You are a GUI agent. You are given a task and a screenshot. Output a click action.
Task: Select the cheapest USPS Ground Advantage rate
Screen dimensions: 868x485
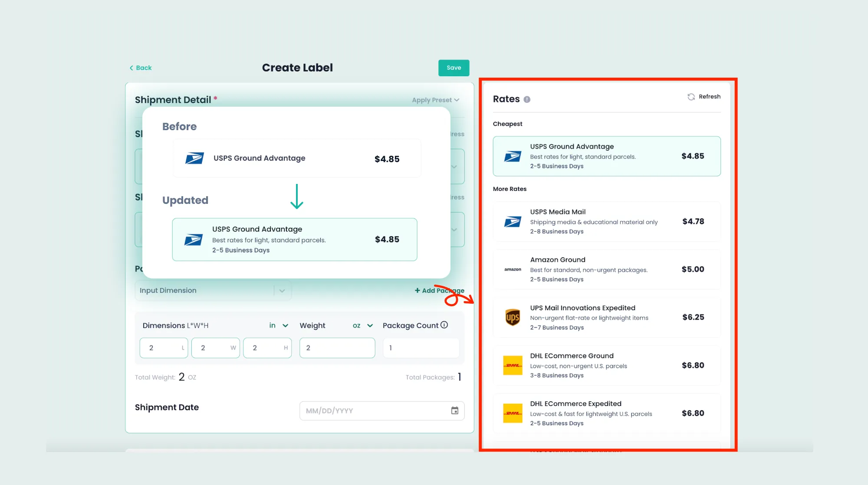coord(606,156)
